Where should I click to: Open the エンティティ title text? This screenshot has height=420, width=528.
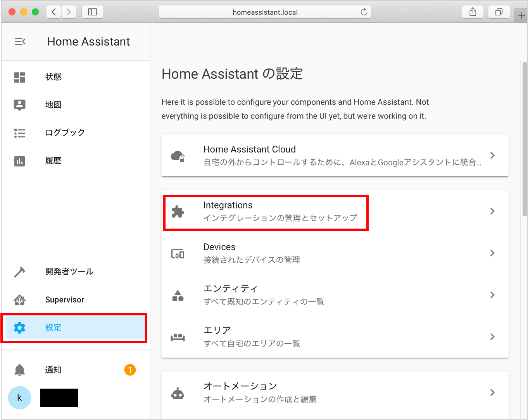point(231,289)
